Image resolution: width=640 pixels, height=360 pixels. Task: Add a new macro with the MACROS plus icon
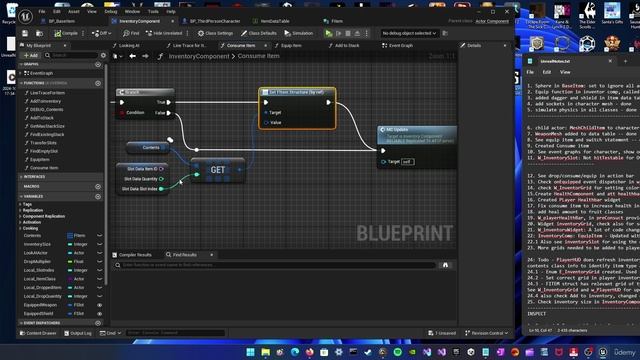click(x=98, y=187)
